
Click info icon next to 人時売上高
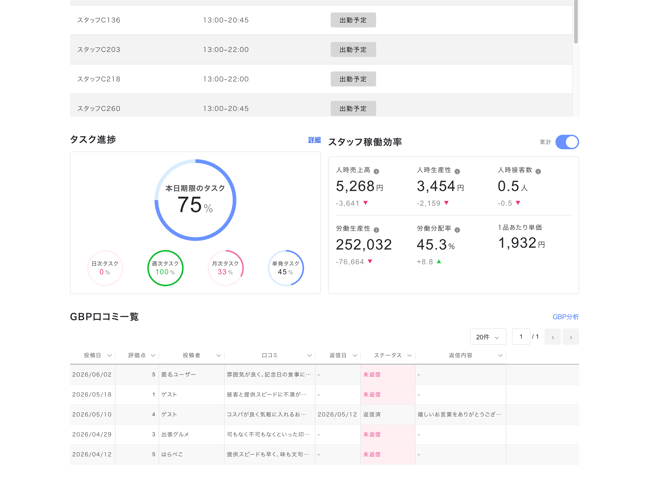[376, 171]
